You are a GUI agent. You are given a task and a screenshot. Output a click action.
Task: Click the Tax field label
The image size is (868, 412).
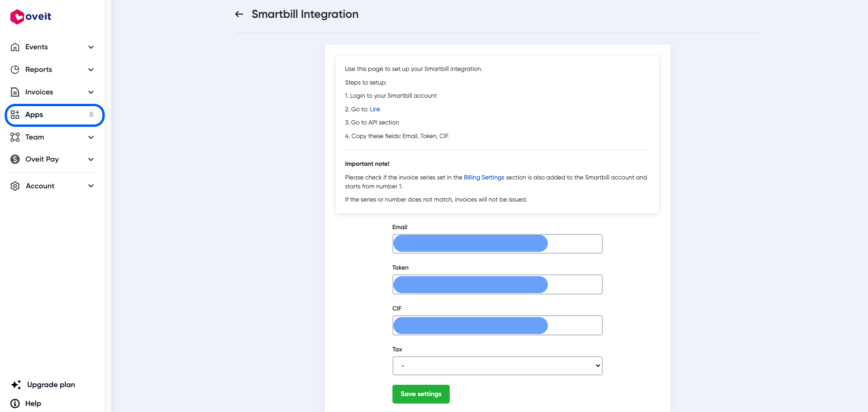click(x=397, y=350)
